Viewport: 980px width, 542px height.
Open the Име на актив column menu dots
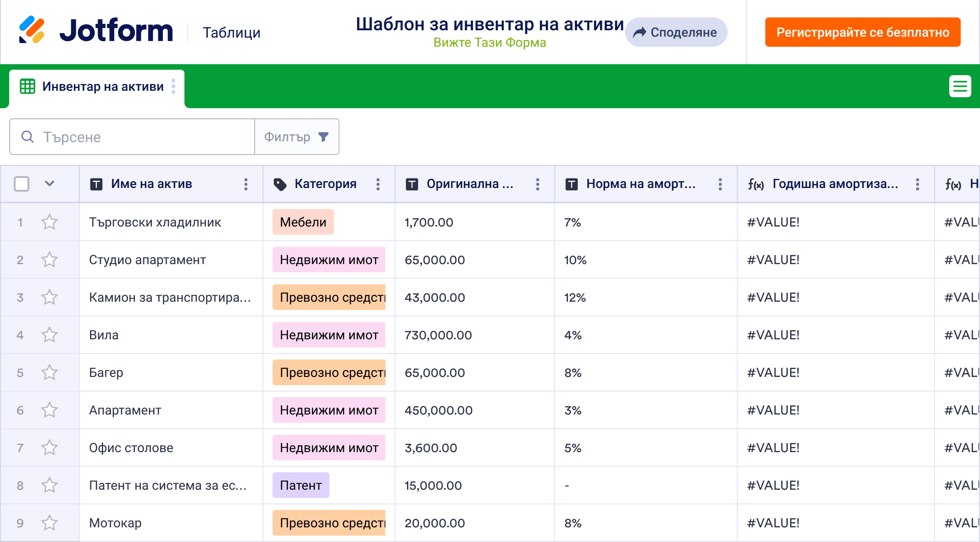pos(246,184)
